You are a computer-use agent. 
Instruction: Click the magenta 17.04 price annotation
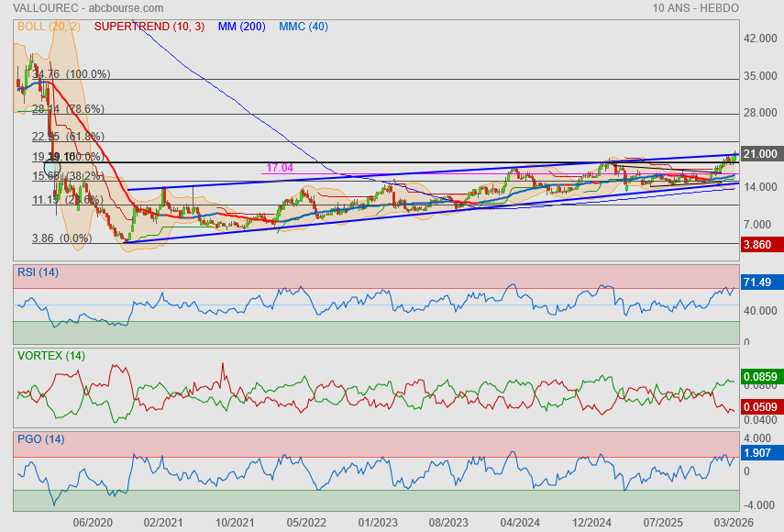[279, 168]
